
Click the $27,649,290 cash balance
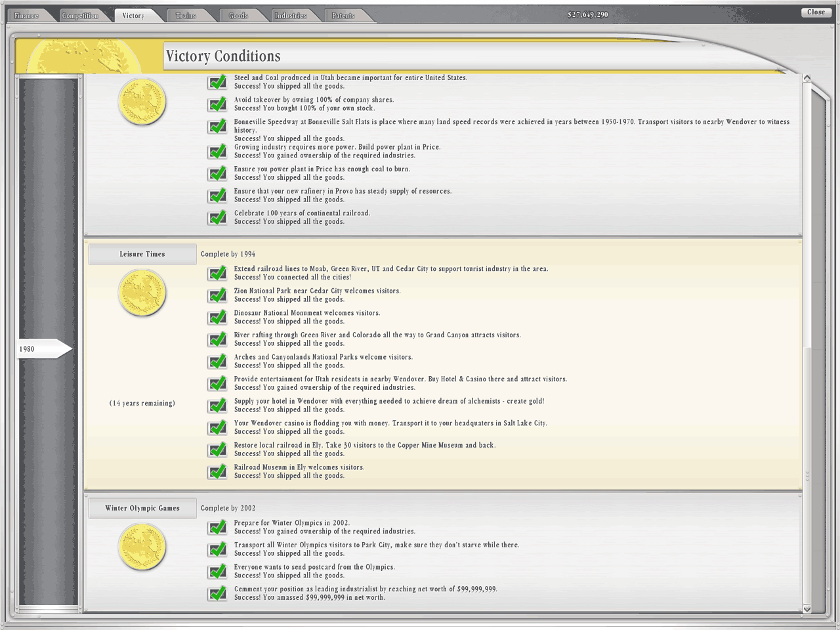coord(588,15)
